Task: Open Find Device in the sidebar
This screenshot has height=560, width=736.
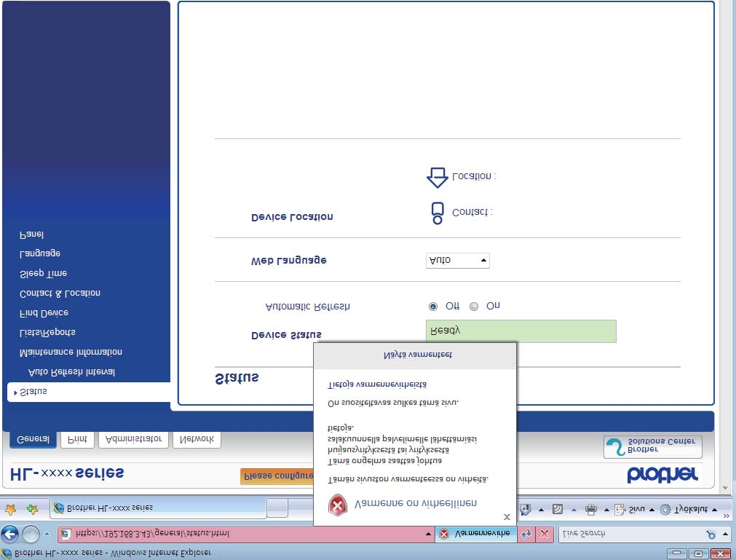Action: pyautogui.click(x=44, y=312)
